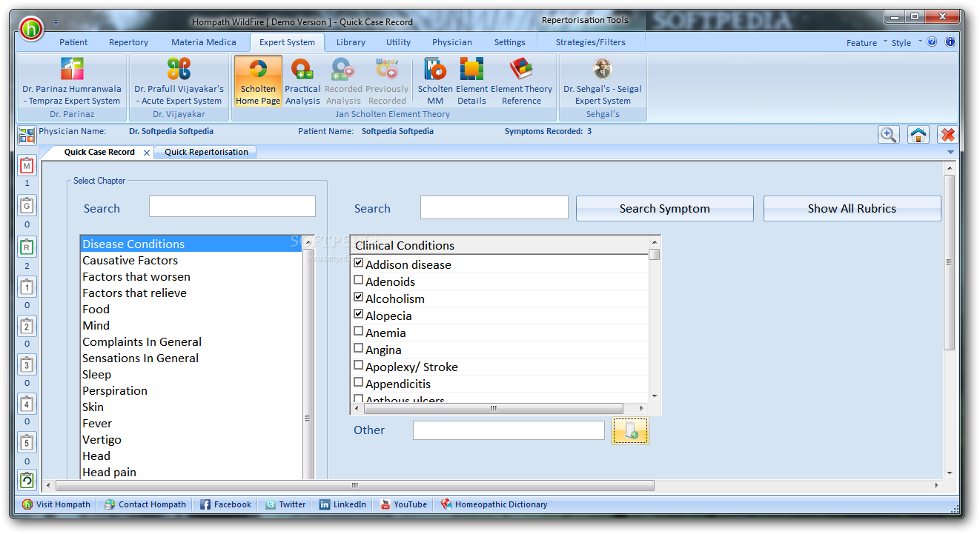Click the magnifier zoom icon near top right
The width and height of the screenshot is (980, 534).
click(x=888, y=135)
